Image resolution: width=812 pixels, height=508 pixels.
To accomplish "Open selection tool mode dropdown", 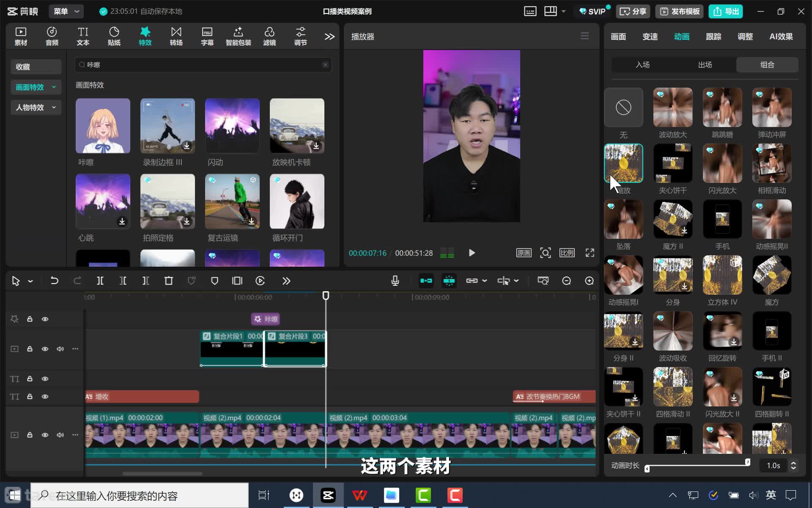I will pyautogui.click(x=30, y=281).
